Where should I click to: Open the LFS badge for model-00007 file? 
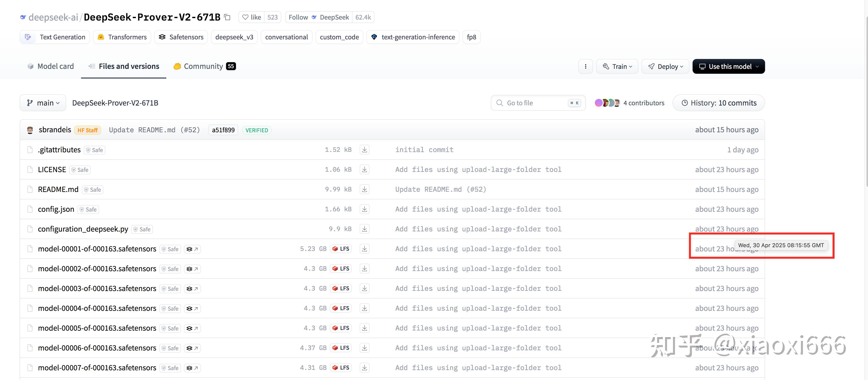click(x=341, y=368)
